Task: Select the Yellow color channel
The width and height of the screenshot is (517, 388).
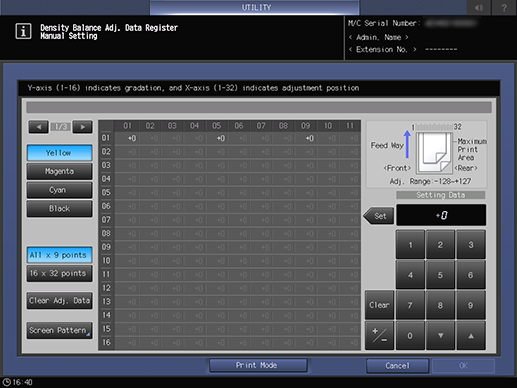Action: [59, 153]
